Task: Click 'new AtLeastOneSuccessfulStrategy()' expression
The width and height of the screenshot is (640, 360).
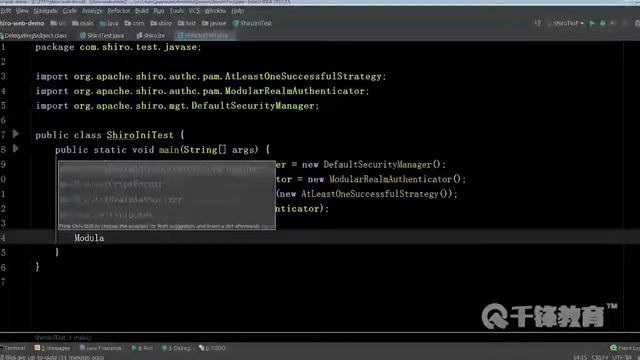Action: tap(364, 194)
